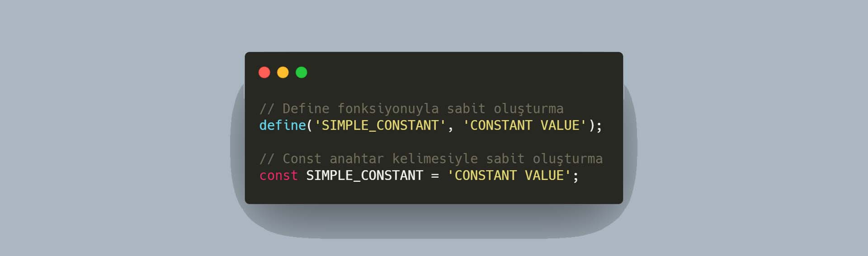This screenshot has width=868, height=256.
Task: Click 'CONSTANT VALUE' string in const line
Action: (x=509, y=175)
